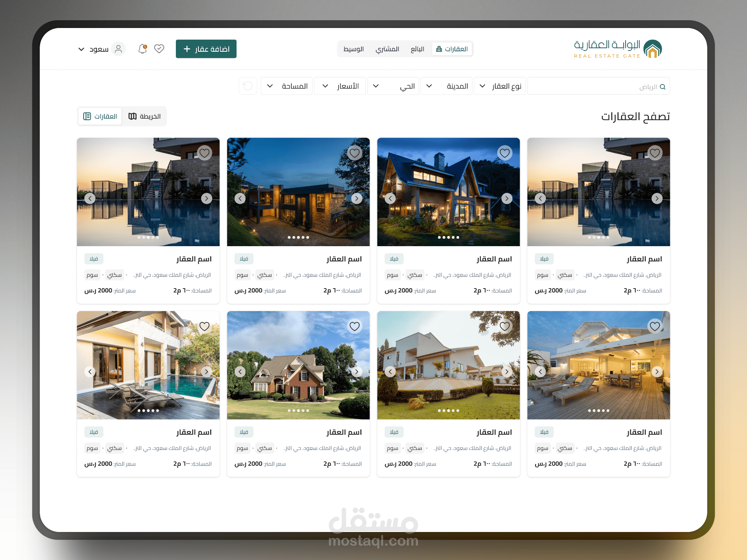Click the user profile avatar icon
The height and width of the screenshot is (560, 747).
[118, 49]
